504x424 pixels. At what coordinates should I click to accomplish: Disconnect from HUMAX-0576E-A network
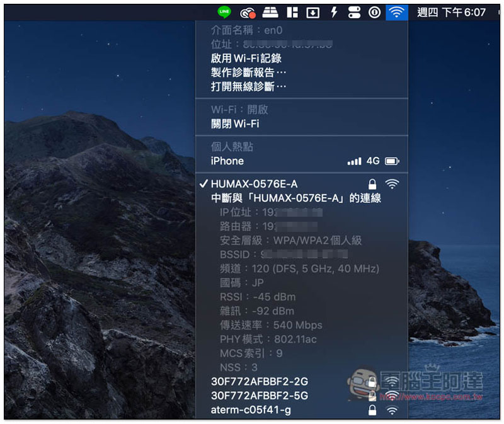295,198
